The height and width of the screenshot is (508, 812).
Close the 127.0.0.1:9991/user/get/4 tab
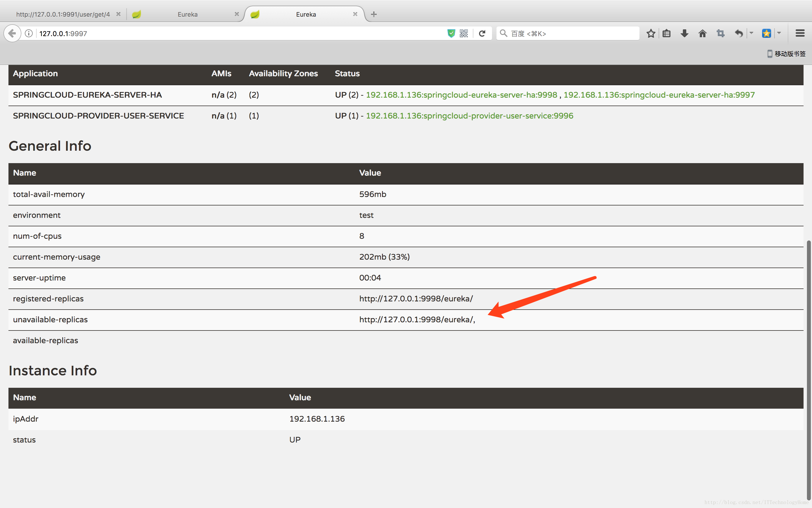pyautogui.click(x=118, y=14)
